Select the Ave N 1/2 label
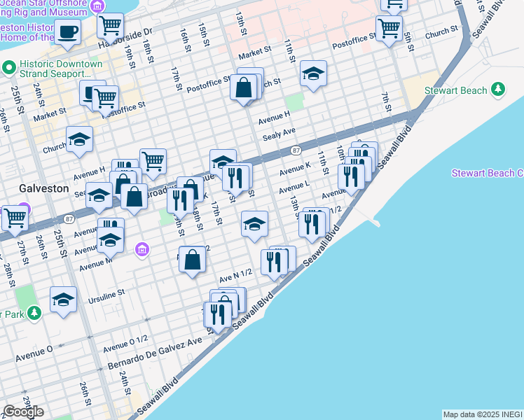This screenshot has width=524, height=420. click(x=235, y=275)
